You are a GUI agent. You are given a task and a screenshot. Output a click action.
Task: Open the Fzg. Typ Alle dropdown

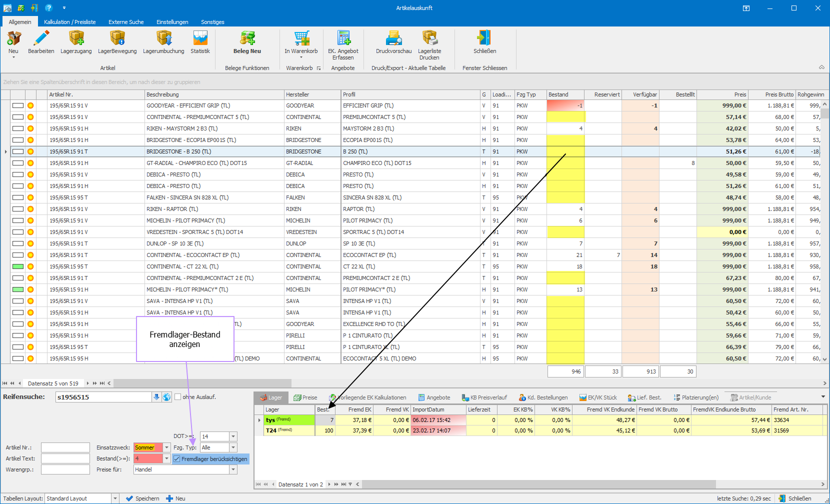click(x=233, y=447)
